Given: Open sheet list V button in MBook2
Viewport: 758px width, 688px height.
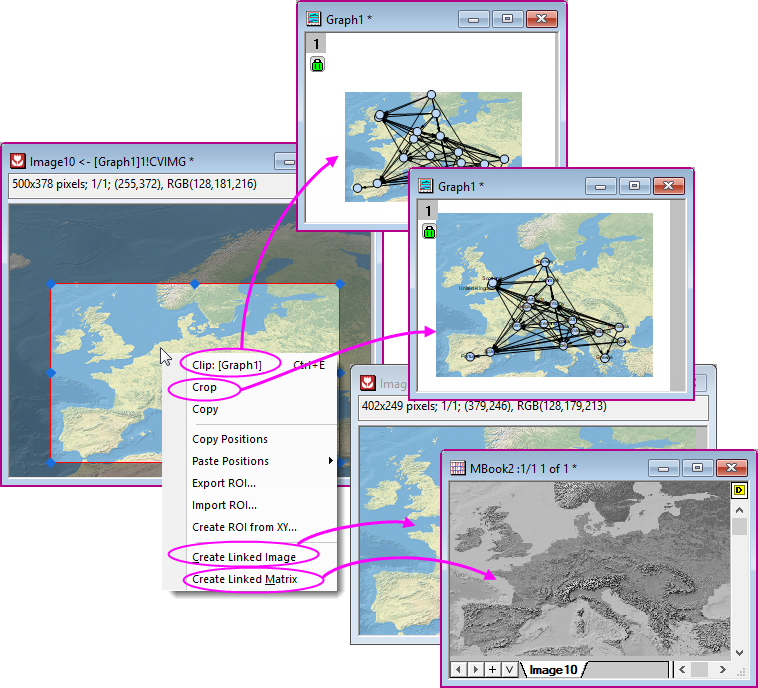Looking at the screenshot, I should [x=509, y=670].
